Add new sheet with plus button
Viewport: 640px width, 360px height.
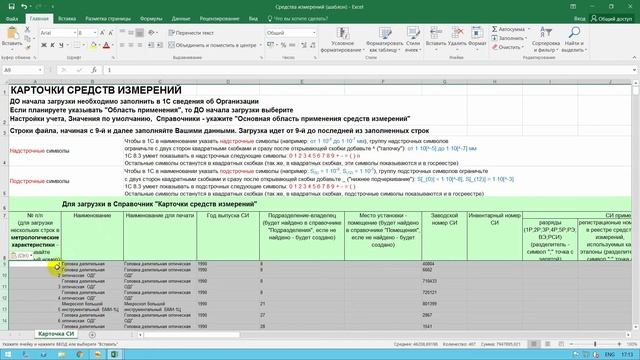tap(92, 335)
